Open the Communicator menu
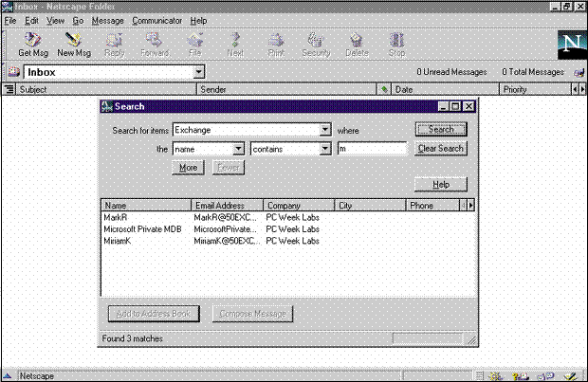This screenshot has height=382, width=588. click(x=156, y=21)
